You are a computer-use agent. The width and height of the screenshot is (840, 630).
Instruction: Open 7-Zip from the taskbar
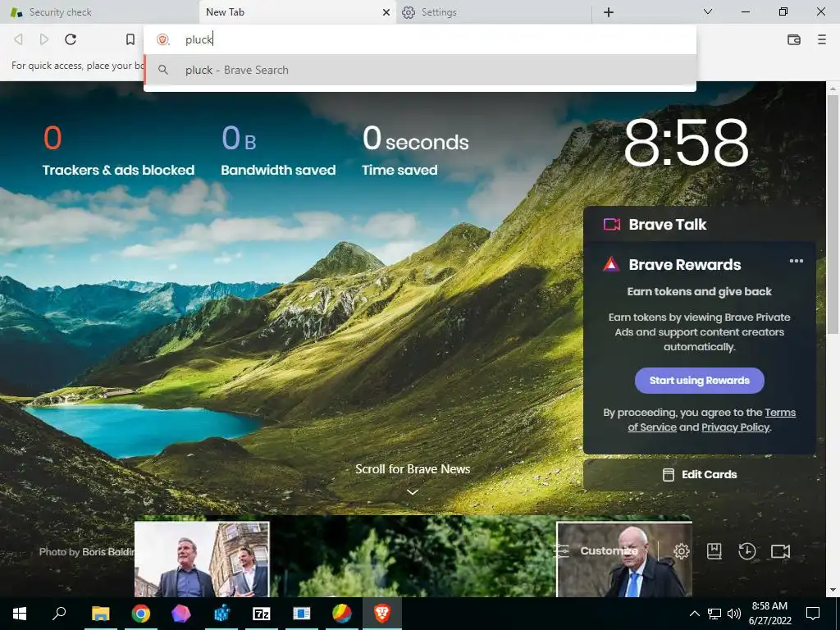tap(262, 614)
